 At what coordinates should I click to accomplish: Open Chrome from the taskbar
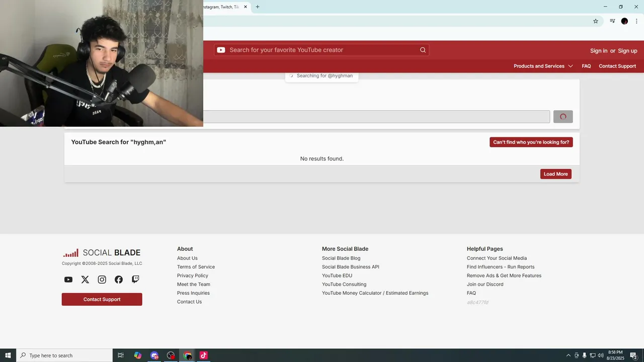click(188, 355)
